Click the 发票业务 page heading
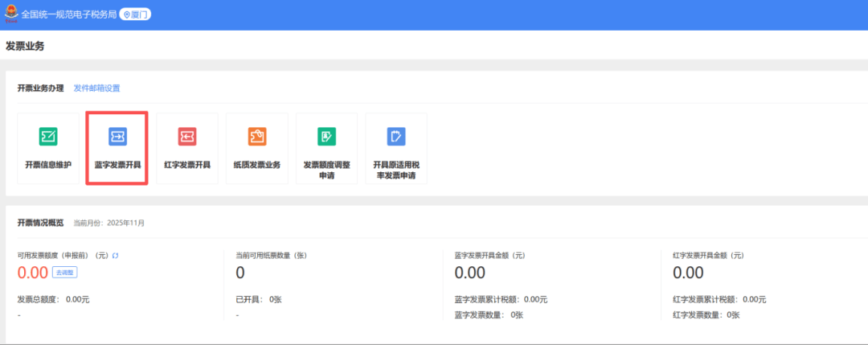Image resolution: width=868 pixels, height=345 pixels. click(25, 46)
